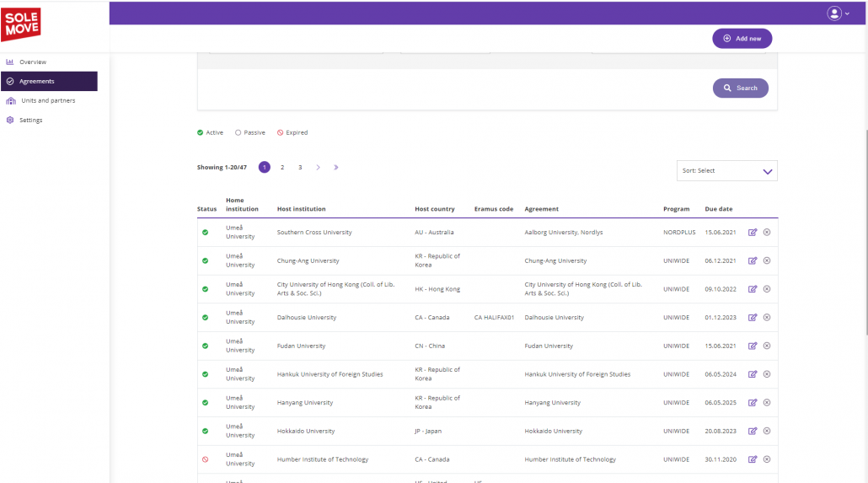Image resolution: width=868 pixels, height=483 pixels.
Task: Click the Showing 1-20/47 counter
Action: [x=222, y=167]
